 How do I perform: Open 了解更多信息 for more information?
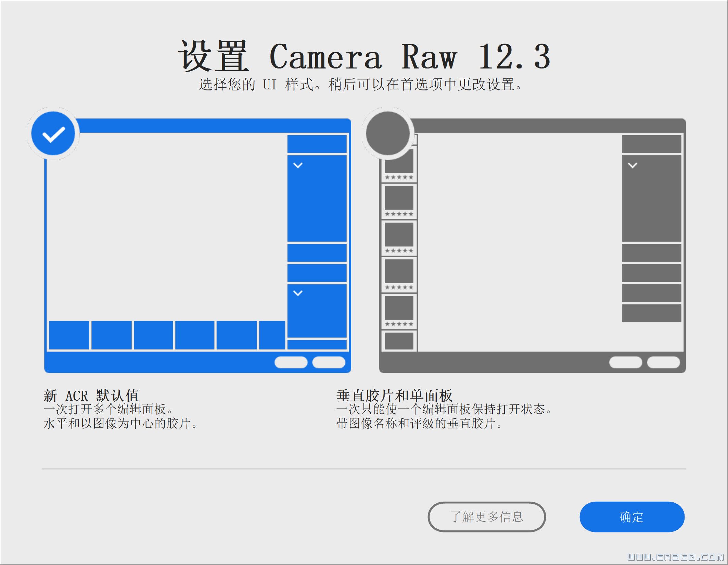[x=487, y=517]
